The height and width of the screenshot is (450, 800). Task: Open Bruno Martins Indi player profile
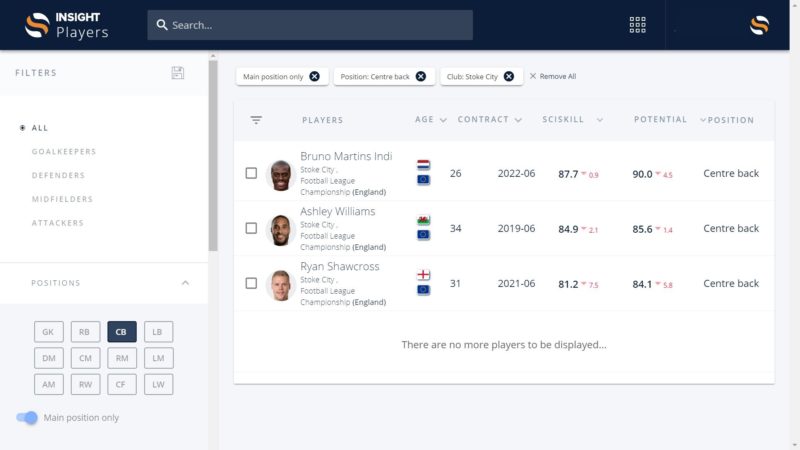pos(346,156)
